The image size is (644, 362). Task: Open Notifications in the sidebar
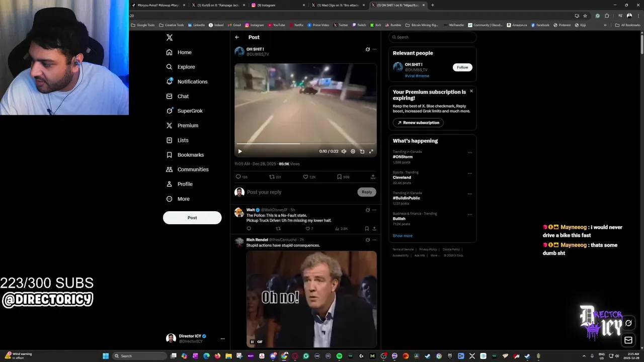(187, 81)
